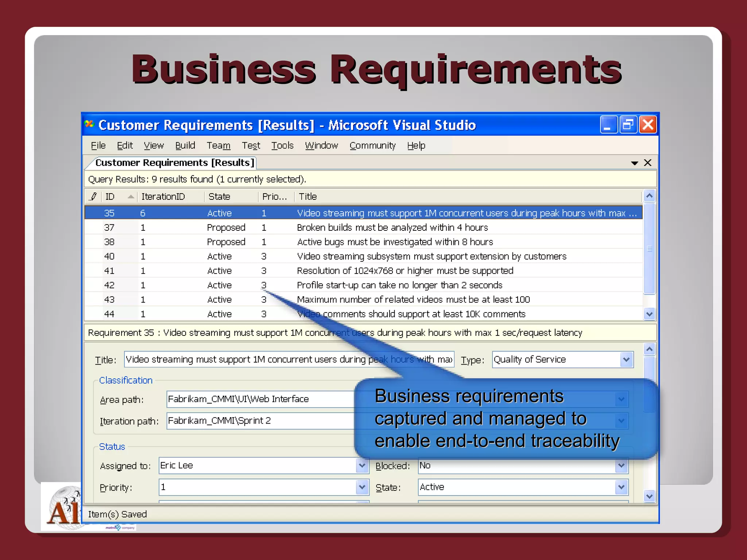Open the Help menu
747x560 pixels.
tap(416, 145)
